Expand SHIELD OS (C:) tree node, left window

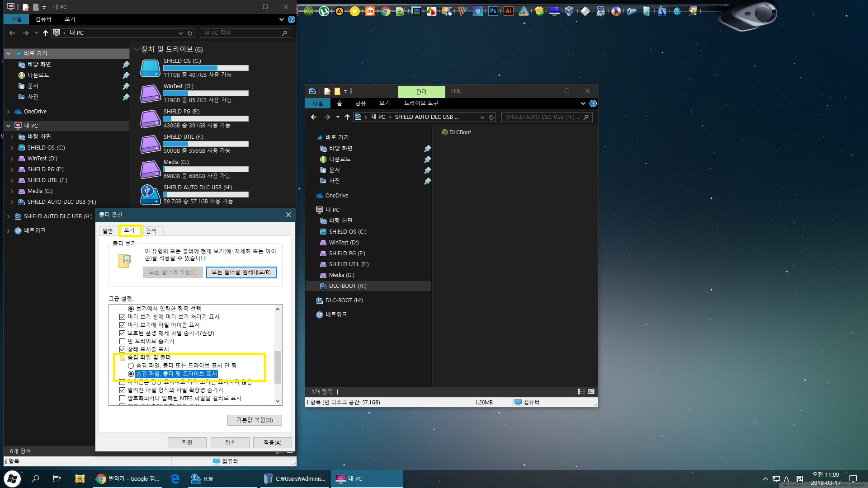coord(12,148)
